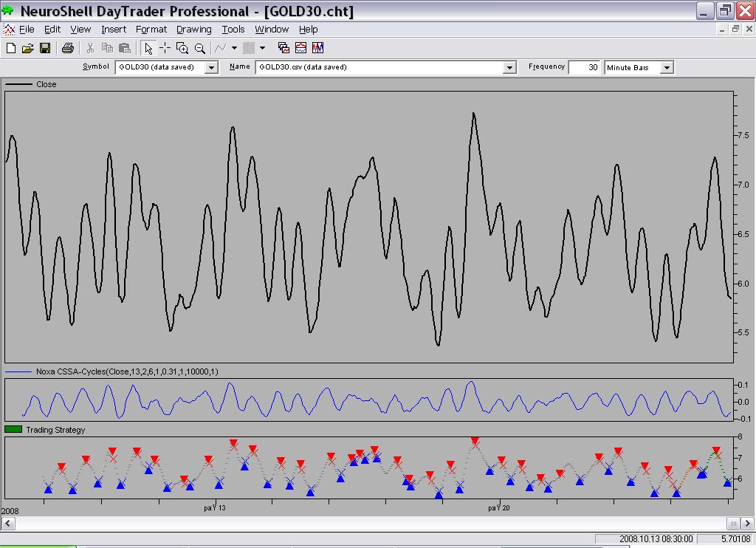The width and height of the screenshot is (756, 548).
Task: Close the inner GOLD30 chart document
Action: click(x=749, y=30)
